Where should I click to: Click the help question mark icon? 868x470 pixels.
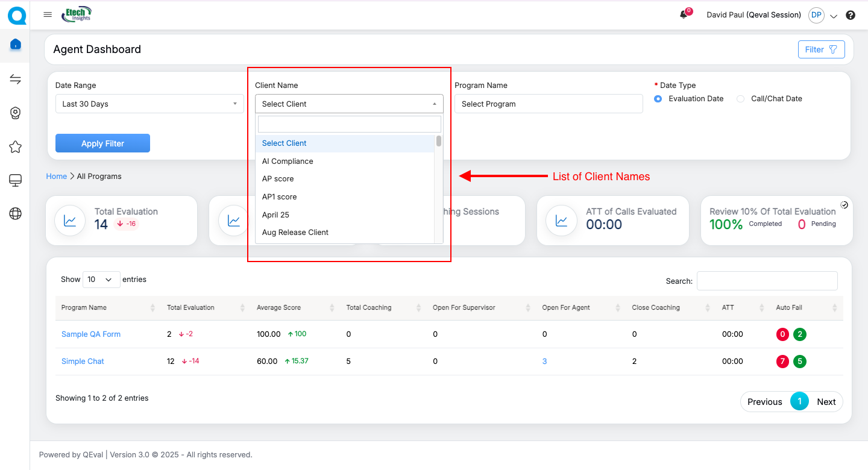pyautogui.click(x=851, y=16)
